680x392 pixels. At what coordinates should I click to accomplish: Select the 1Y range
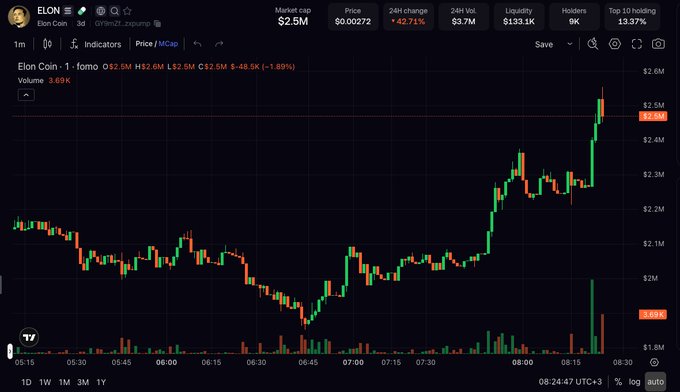coord(101,382)
